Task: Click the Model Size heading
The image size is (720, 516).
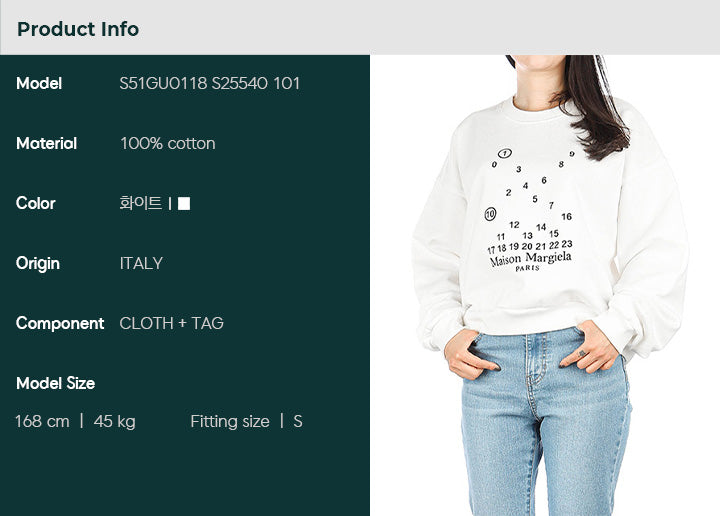Action: click(x=56, y=383)
